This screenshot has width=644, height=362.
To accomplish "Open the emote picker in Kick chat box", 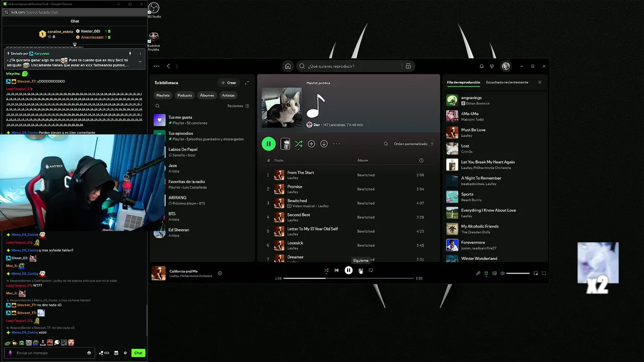I will point(89,353).
